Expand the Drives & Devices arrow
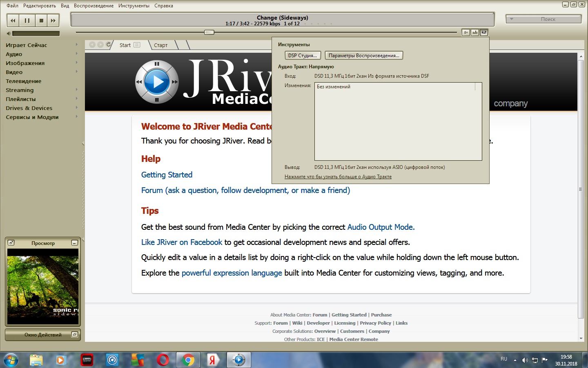The height and width of the screenshot is (368, 588). tap(76, 108)
